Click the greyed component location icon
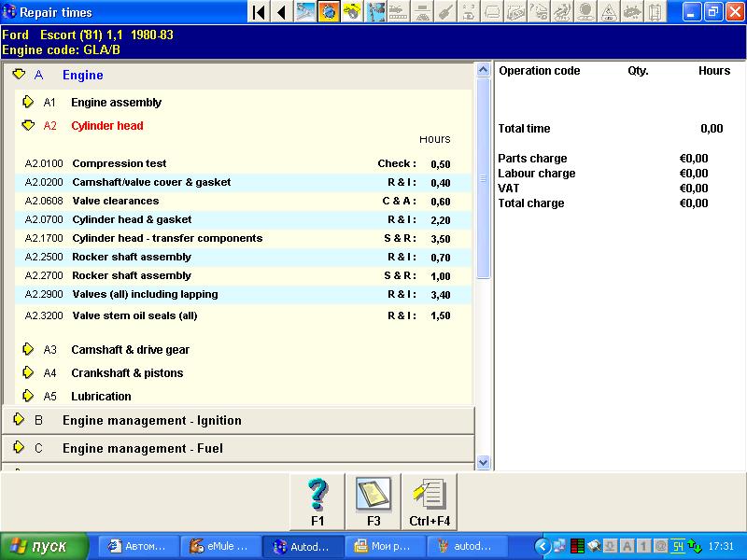The width and height of the screenshot is (747, 560). [655, 12]
